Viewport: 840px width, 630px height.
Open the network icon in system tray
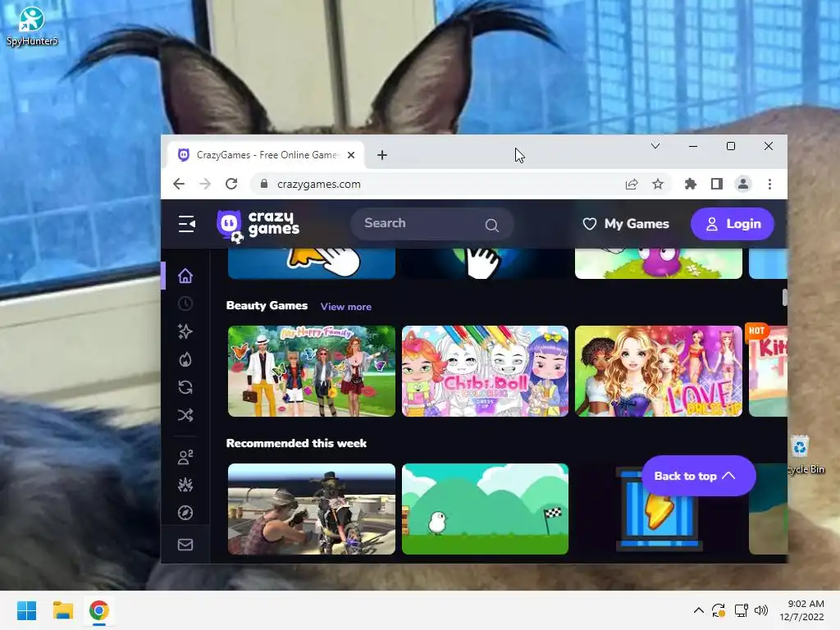coord(742,610)
